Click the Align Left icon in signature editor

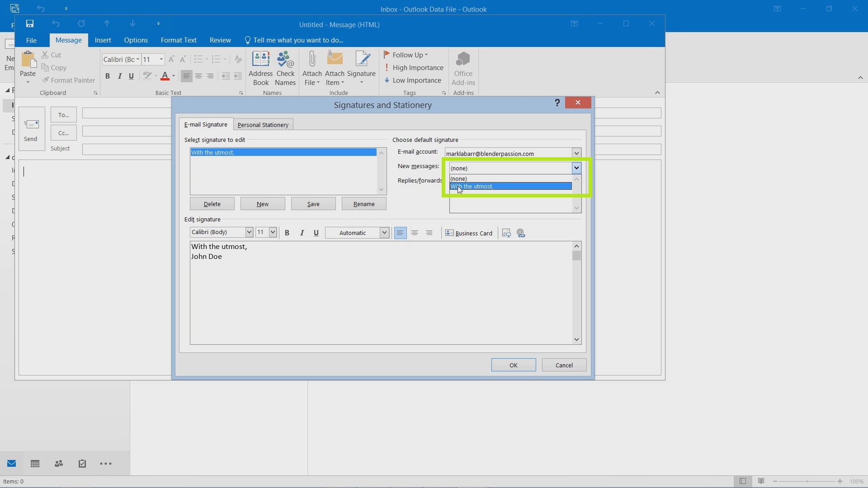pos(401,232)
